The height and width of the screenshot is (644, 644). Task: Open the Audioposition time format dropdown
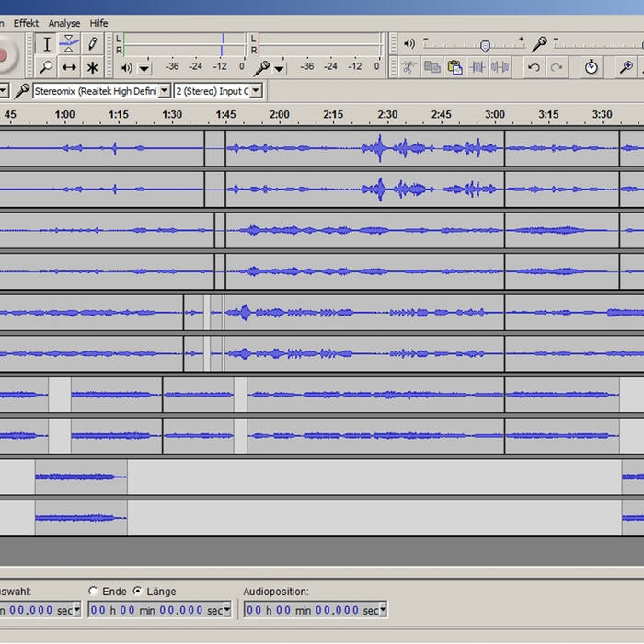[x=383, y=610]
